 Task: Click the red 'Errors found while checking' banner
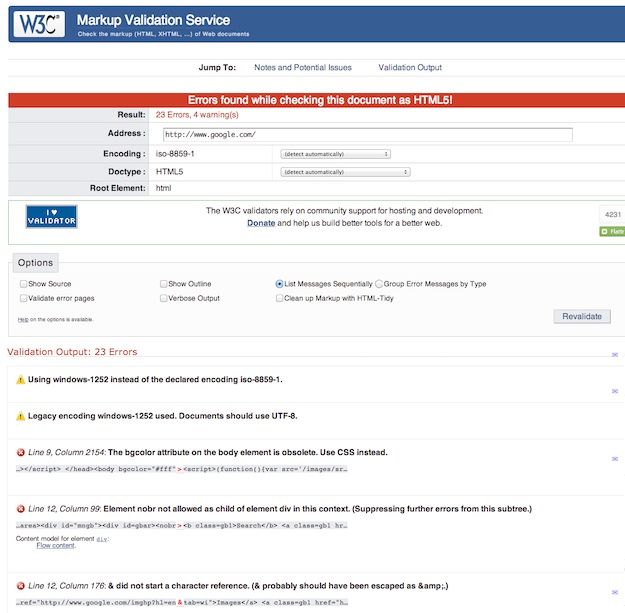[316, 100]
